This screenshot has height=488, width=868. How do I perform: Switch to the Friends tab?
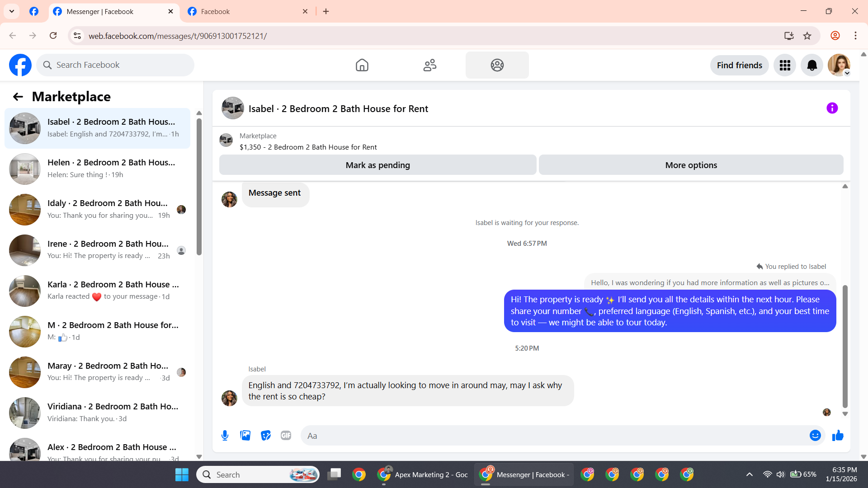429,65
